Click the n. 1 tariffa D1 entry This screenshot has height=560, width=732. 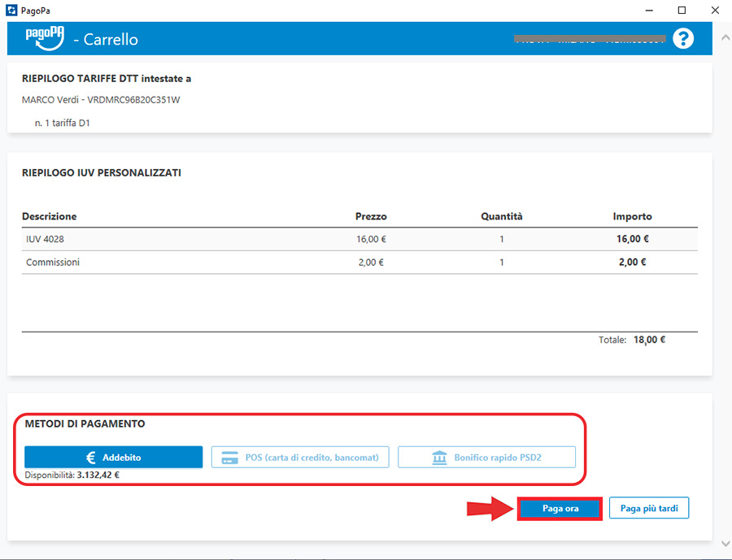click(x=61, y=123)
